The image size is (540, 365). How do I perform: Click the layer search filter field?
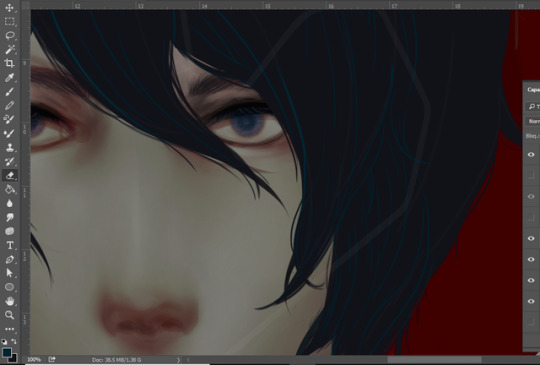tap(533, 106)
